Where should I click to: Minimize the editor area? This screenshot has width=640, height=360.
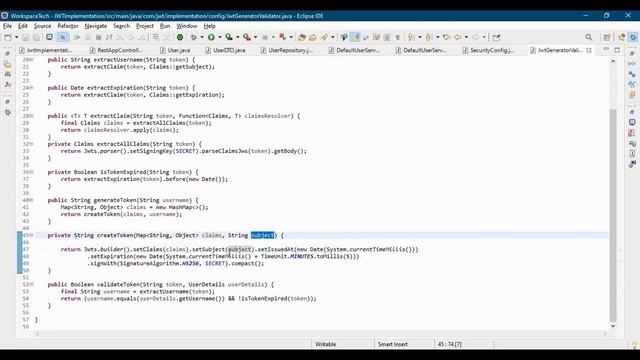point(606,49)
